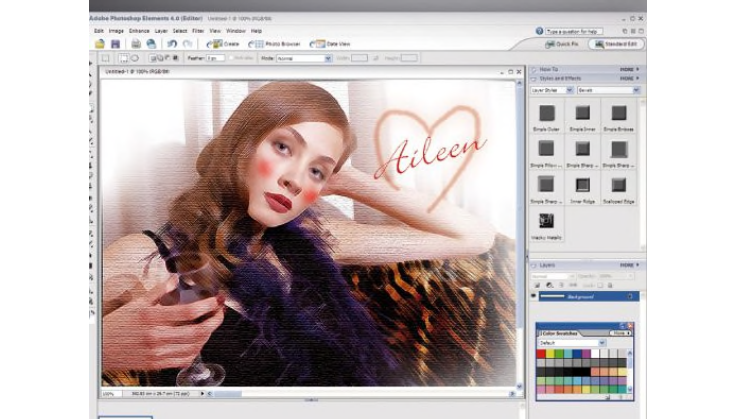Open the Layer Styles category dropdown
This screenshot has width=746, height=419.
click(x=552, y=90)
